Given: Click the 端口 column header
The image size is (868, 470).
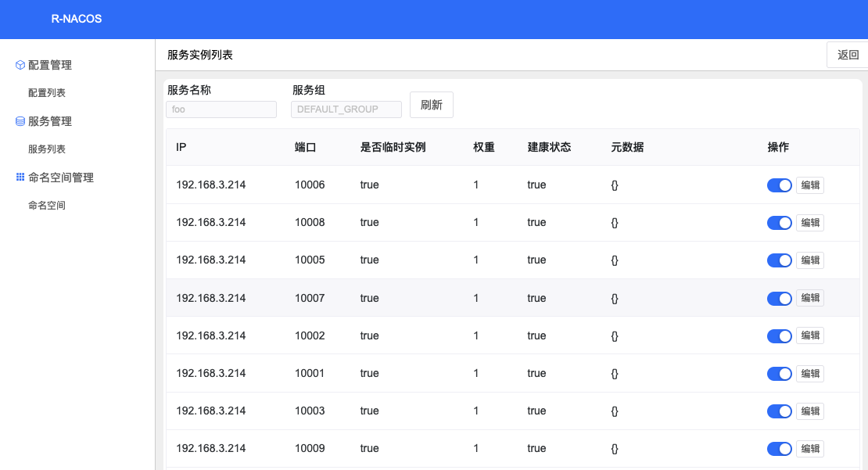Looking at the screenshot, I should [x=306, y=147].
